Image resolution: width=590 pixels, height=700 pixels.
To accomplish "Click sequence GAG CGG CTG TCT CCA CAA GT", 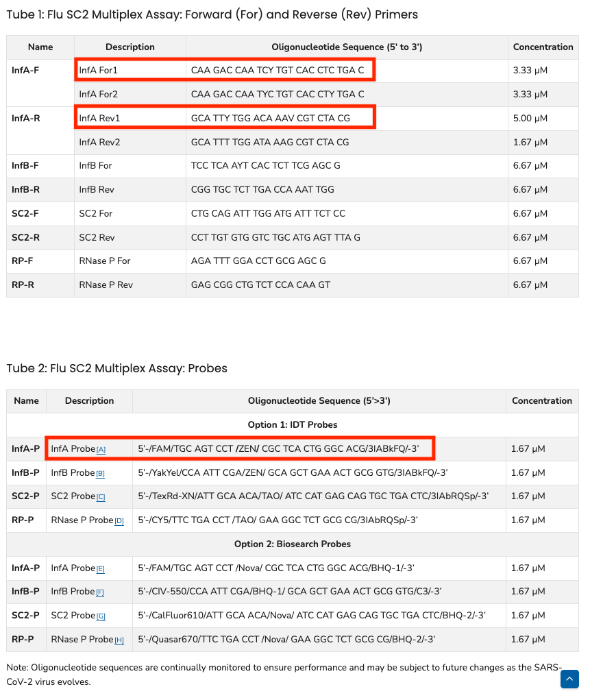I will (260, 285).
